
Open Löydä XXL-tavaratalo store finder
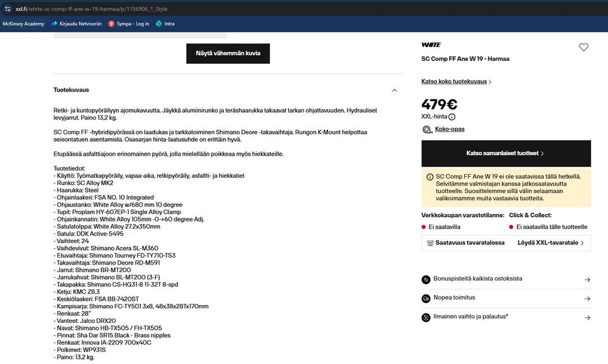[550, 242]
